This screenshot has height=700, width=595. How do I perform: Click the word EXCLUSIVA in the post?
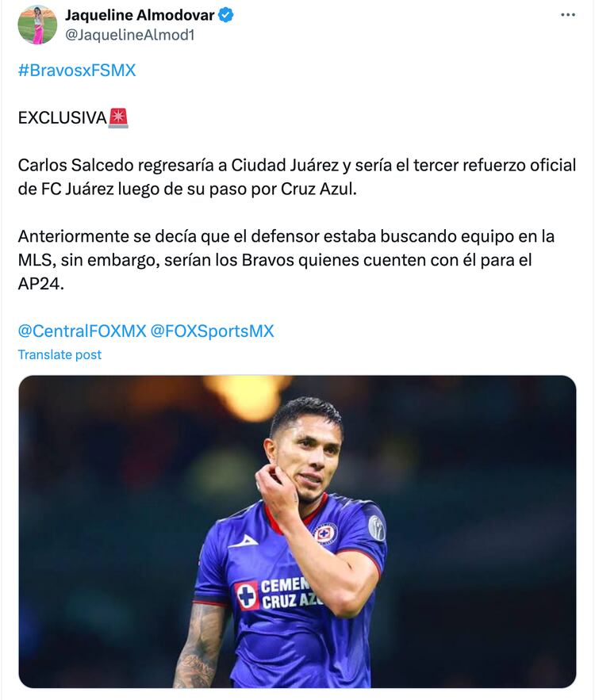pyautogui.click(x=62, y=118)
